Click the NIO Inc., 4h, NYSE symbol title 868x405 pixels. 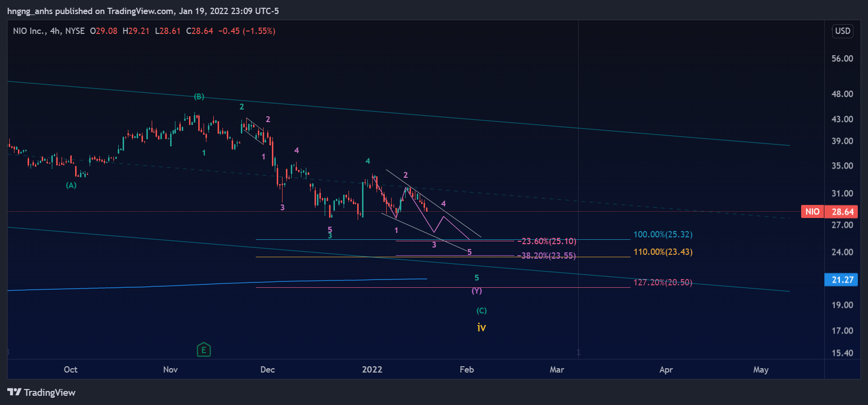click(x=49, y=31)
